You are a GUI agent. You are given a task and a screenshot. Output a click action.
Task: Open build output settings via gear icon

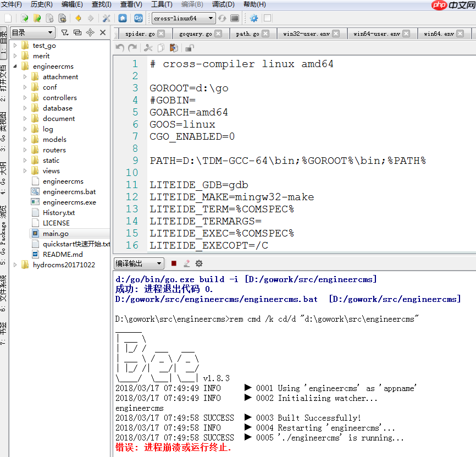199,263
